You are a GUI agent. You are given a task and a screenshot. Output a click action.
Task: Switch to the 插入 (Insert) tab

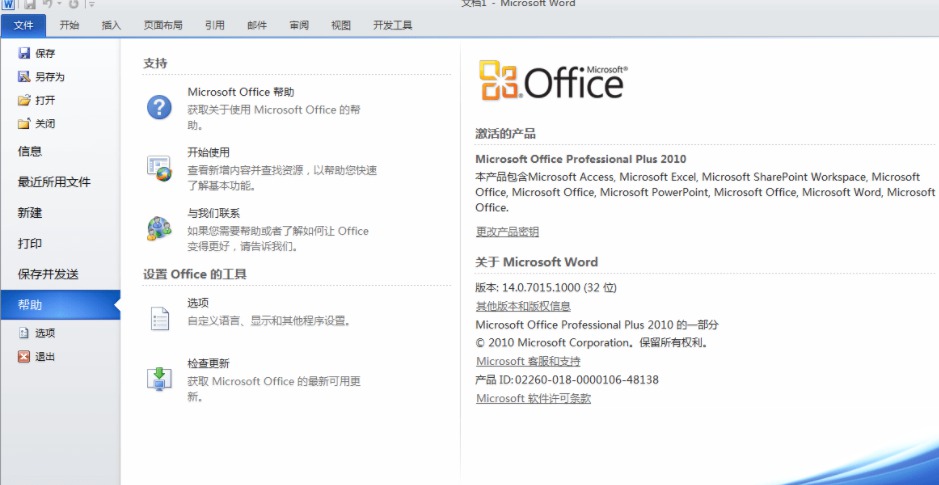111,25
